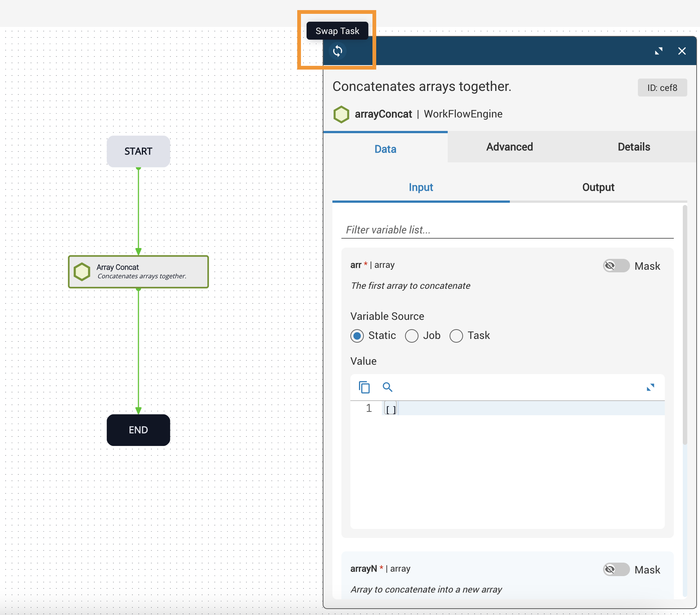
Task: Select the Task variable source
Action: tap(456, 336)
